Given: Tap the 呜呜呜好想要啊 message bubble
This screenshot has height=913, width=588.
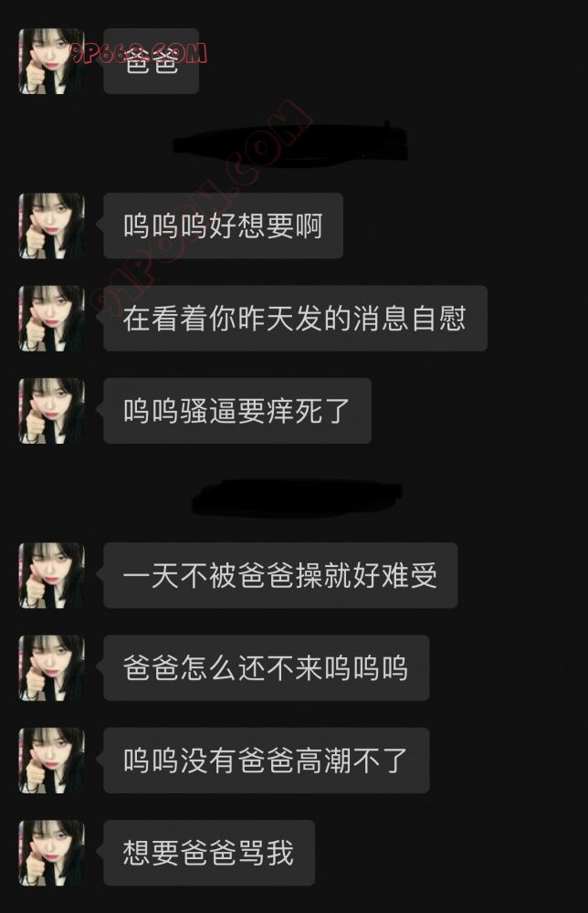Looking at the screenshot, I should (x=223, y=226).
